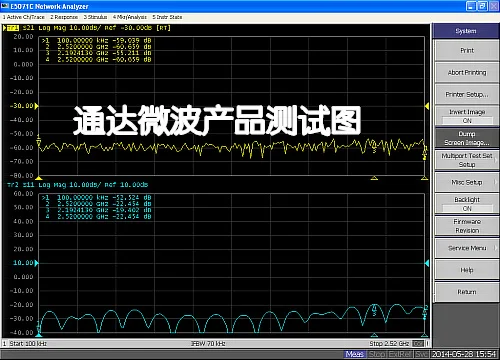Click the -80.00 label on Tr1 axis
Image resolution: width=500 pixels, height=360 pixels.
click(x=22, y=176)
